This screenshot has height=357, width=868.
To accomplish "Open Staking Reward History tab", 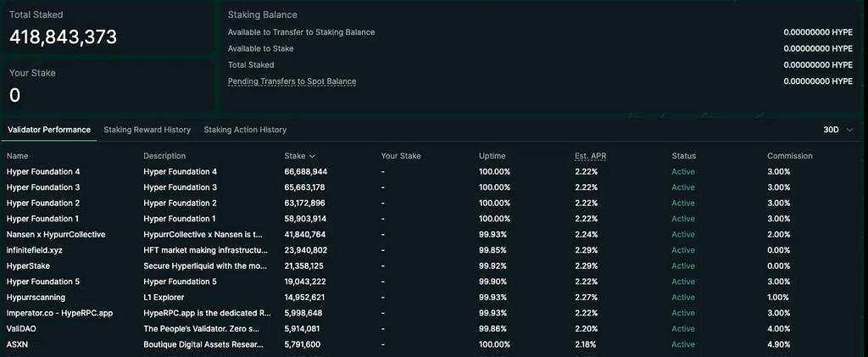I will [147, 130].
